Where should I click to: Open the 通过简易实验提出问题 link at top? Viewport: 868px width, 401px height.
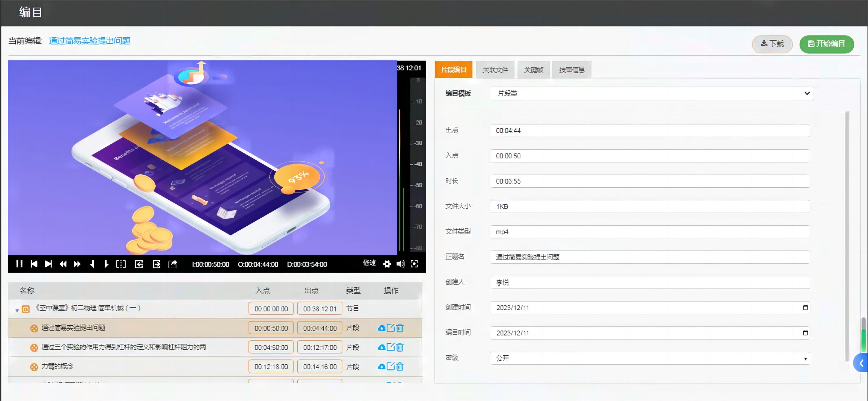pyautogui.click(x=89, y=40)
